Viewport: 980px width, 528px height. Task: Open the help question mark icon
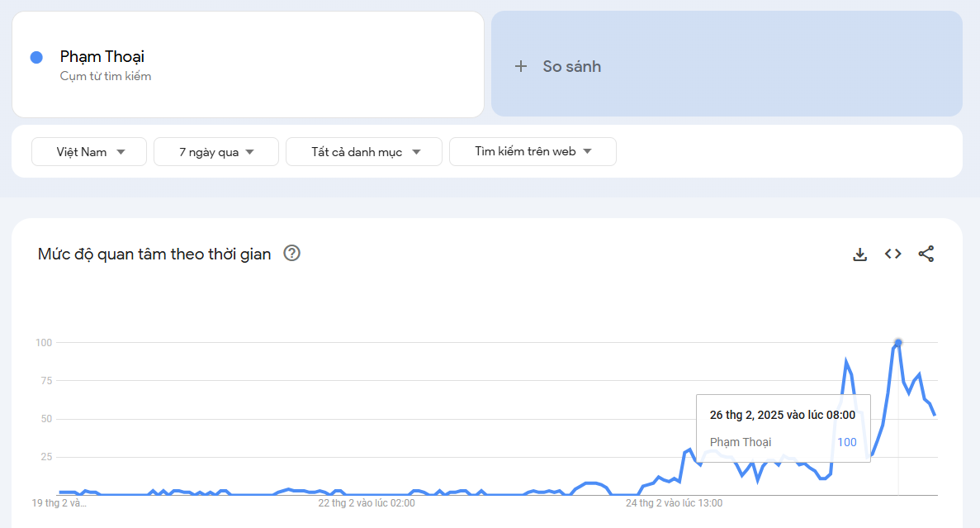point(291,254)
